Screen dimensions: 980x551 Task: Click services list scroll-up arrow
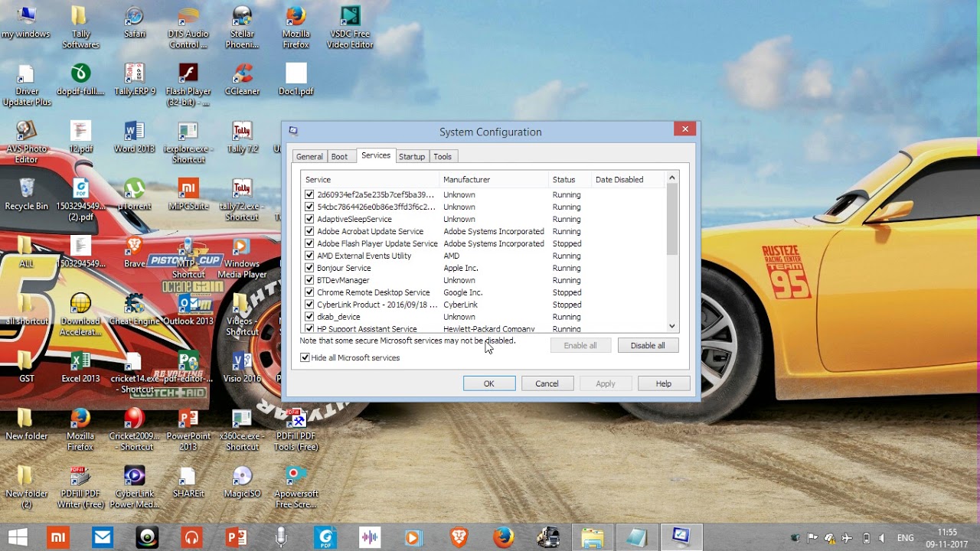tap(672, 178)
